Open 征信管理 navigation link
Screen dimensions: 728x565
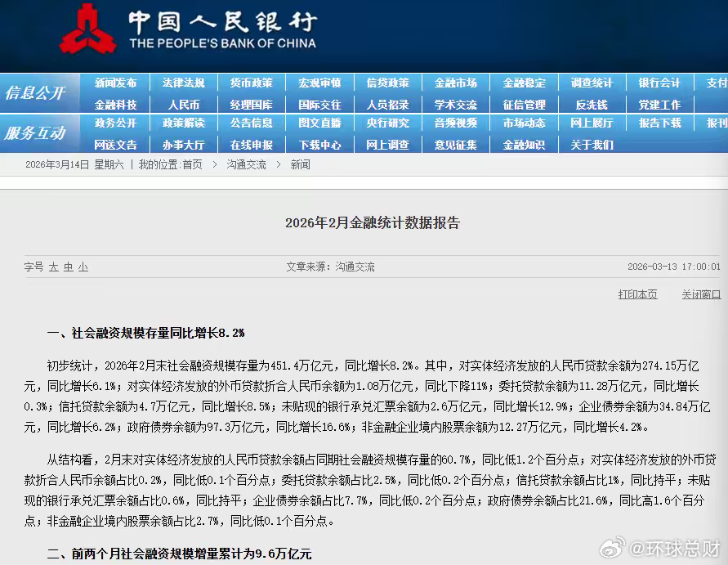point(524,105)
